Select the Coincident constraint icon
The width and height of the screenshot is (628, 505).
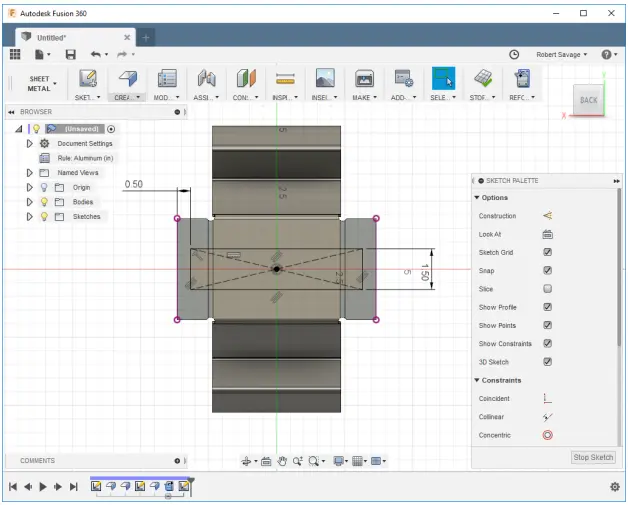[547, 398]
